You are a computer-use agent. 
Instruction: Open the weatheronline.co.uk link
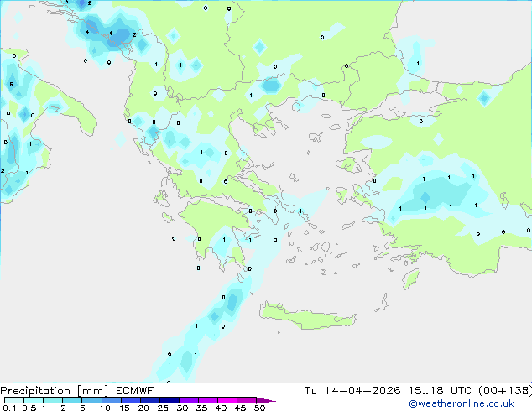point(462,403)
